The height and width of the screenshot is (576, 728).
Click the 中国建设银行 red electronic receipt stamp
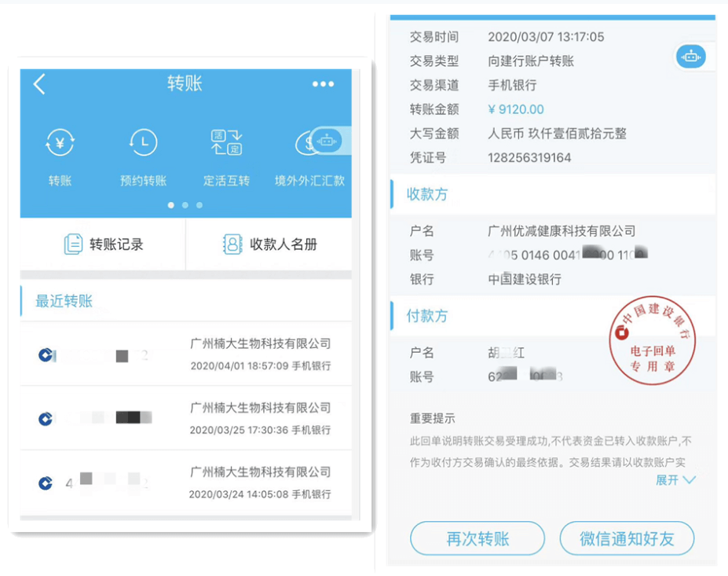coord(654,341)
